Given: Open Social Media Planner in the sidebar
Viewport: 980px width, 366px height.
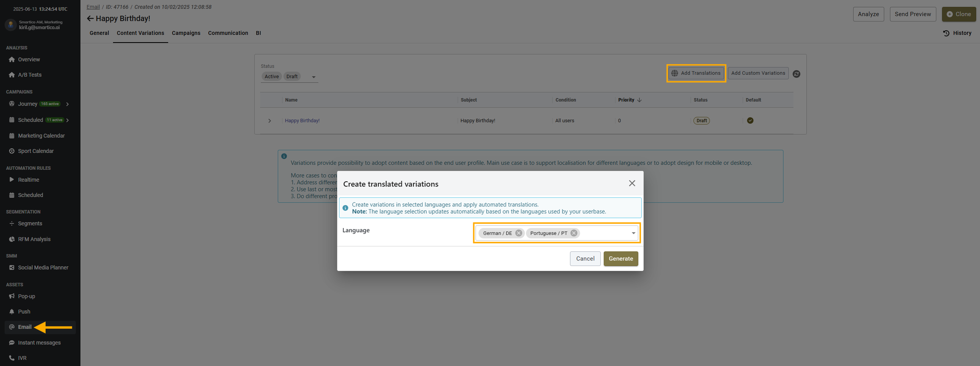Looking at the screenshot, I should pos(43,268).
